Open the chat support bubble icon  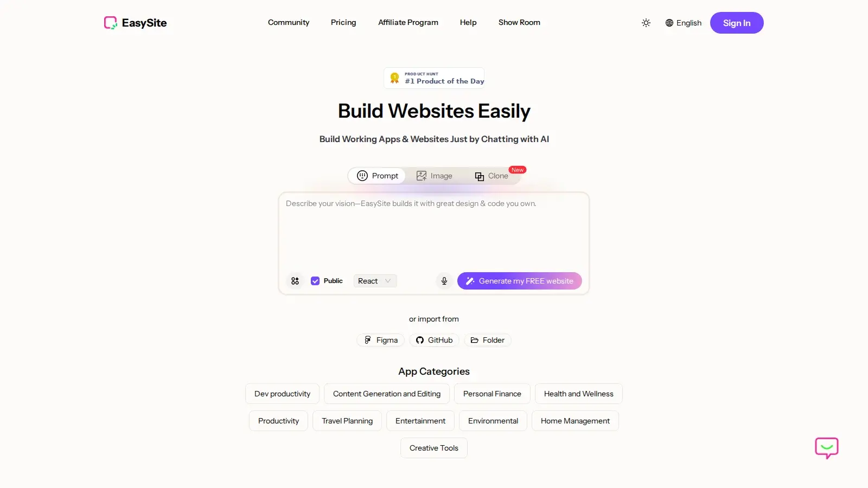coord(826,448)
